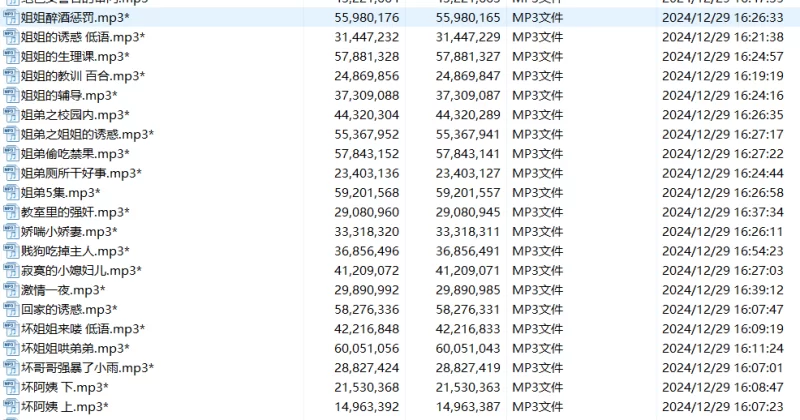The image size is (800, 420).
Task: Click the date 2024/12/29 16:11:24
Action: click(x=722, y=349)
